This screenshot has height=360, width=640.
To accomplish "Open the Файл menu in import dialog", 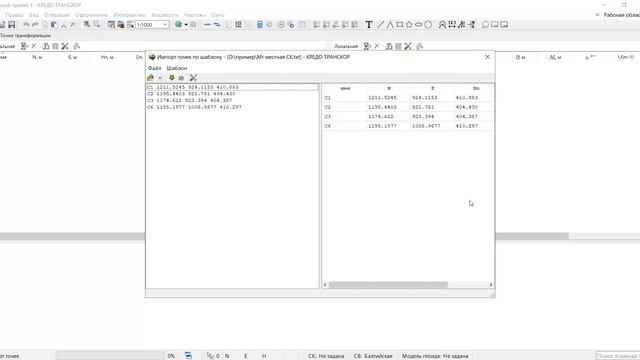I will point(154,68).
